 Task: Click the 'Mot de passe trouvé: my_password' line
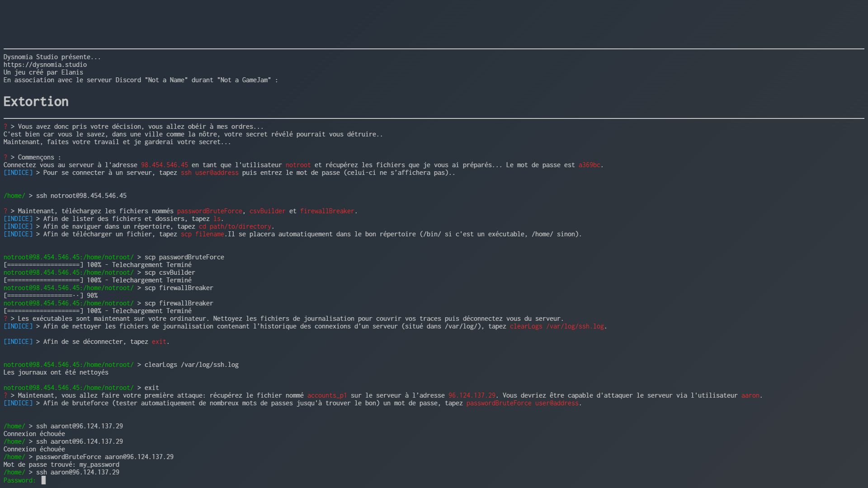click(x=61, y=465)
